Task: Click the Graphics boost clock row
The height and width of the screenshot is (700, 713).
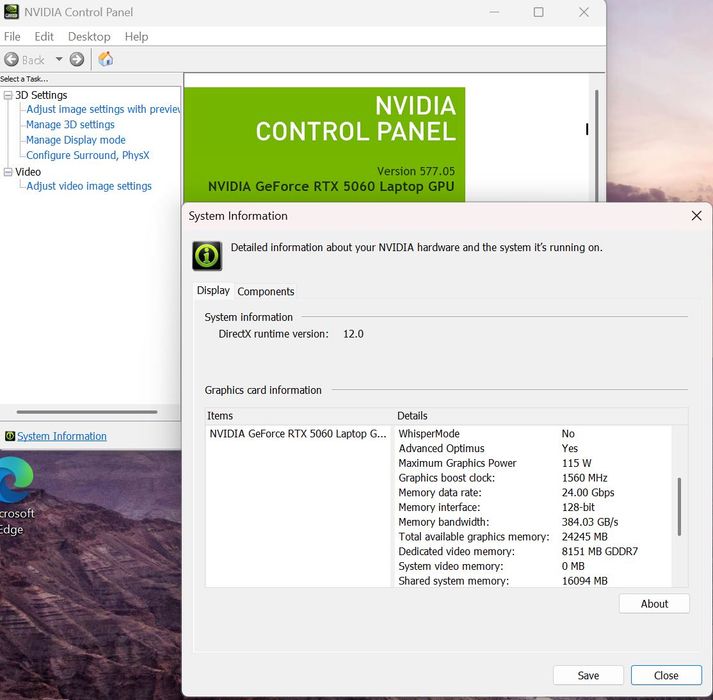Action: pyautogui.click(x=534, y=478)
